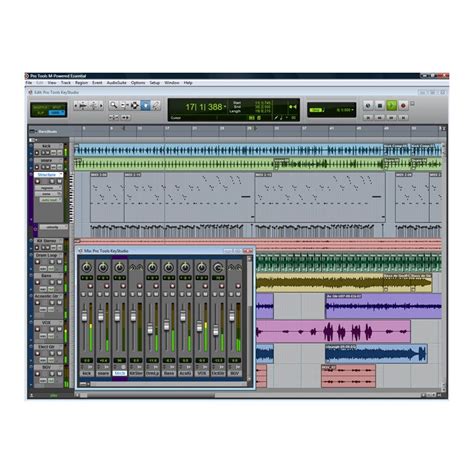Click the Snare channel pan knob in mixer
Screen dimensions: 474x474
click(103, 267)
